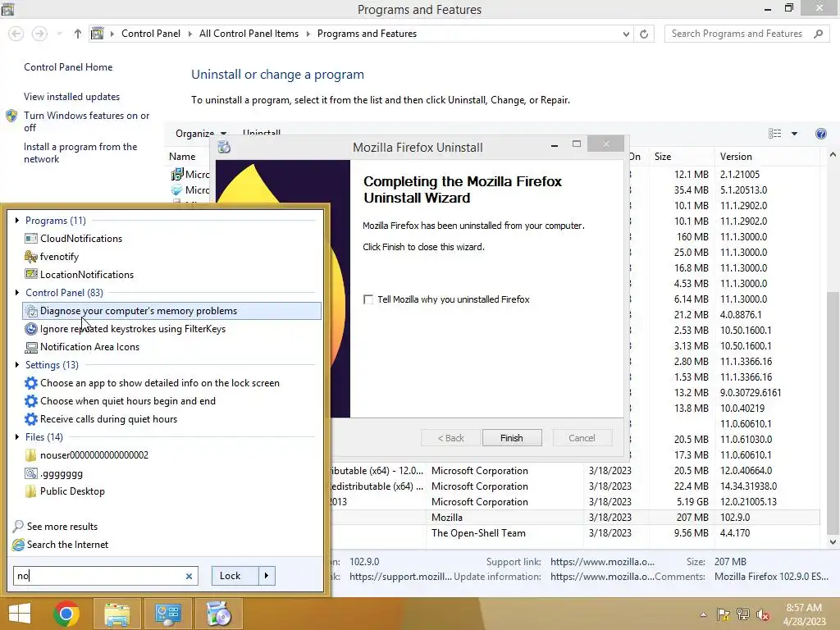This screenshot has height=630, width=840.
Task: Click the program list vertical scrollbar
Action: point(833,413)
